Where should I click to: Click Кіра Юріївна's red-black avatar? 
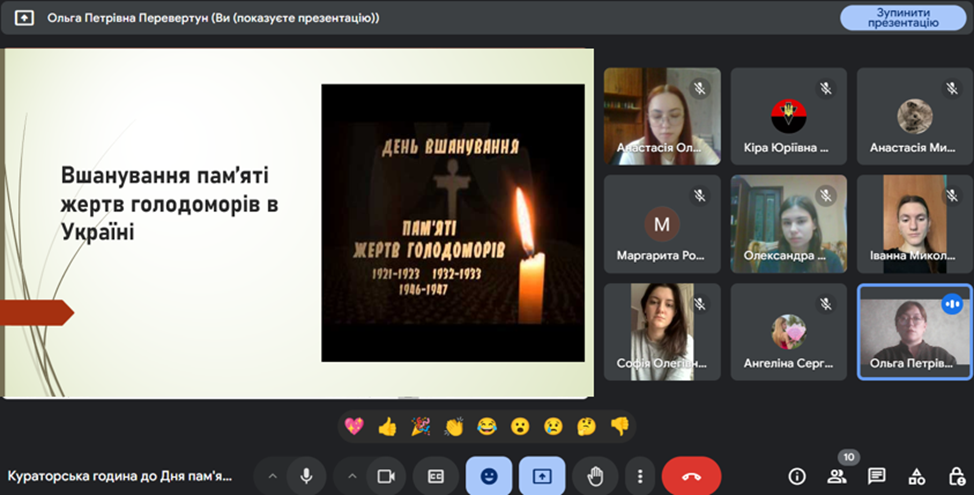(788, 116)
